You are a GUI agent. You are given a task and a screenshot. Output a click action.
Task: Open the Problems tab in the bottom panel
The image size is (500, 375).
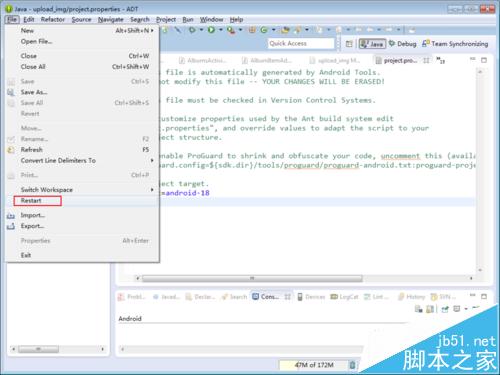(x=132, y=297)
